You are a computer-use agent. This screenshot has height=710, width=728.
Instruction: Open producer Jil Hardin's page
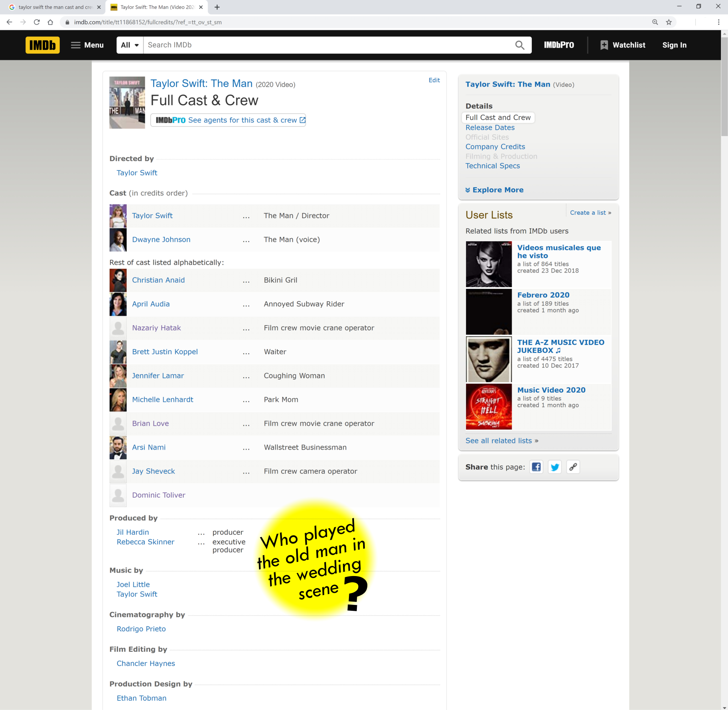pos(133,532)
